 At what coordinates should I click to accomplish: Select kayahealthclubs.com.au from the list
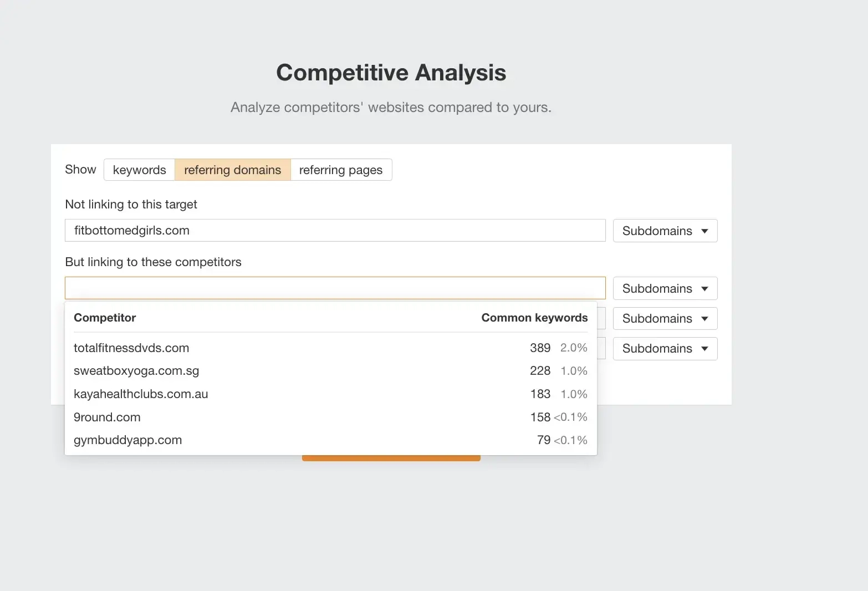141,394
